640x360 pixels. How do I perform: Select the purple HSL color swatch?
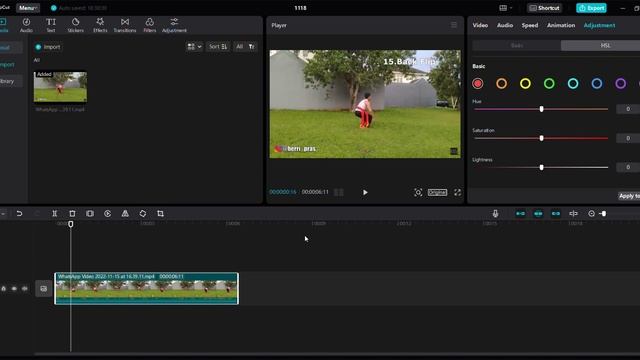pyautogui.click(x=621, y=84)
